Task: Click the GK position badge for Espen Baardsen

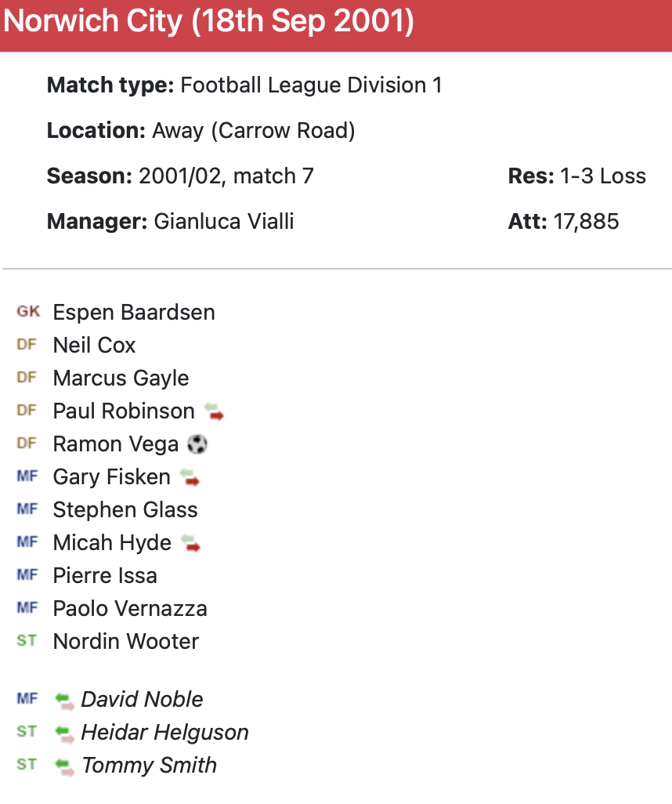Action: pos(28,312)
